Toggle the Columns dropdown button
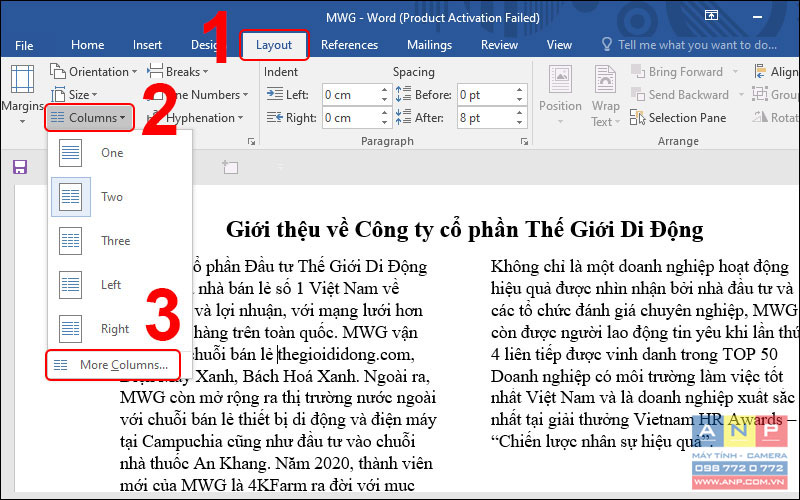The image size is (800, 500). pos(90,118)
